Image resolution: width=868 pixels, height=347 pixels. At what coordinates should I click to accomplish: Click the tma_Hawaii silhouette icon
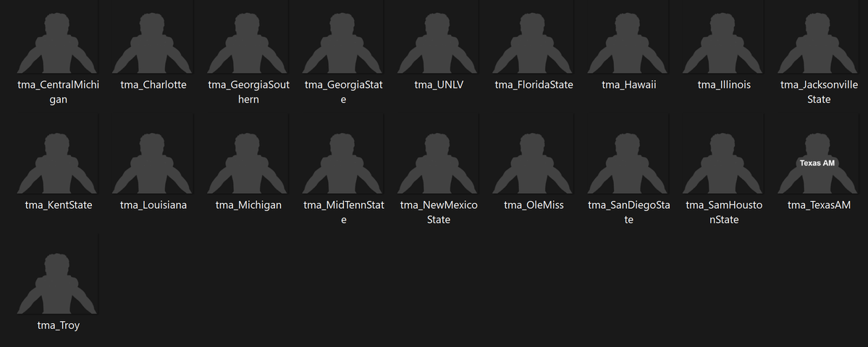pyautogui.click(x=629, y=43)
